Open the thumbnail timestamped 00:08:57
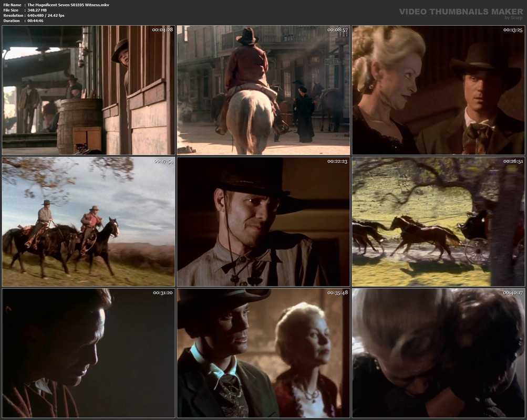Viewport: 527px width, 420px height. click(264, 90)
